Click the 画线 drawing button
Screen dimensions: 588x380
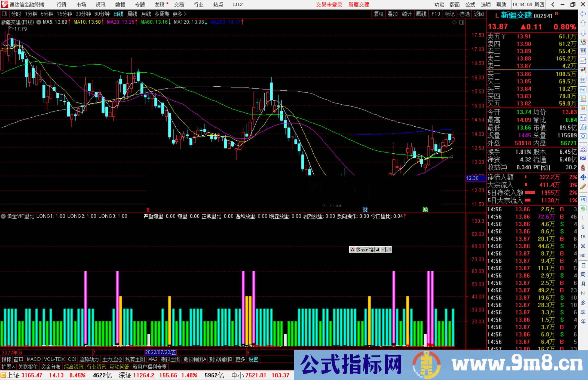tap(421, 14)
